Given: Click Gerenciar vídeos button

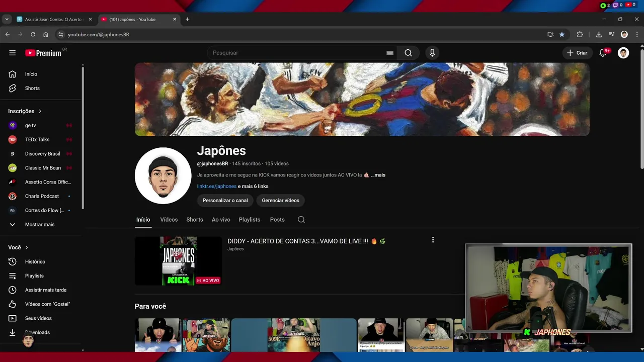Looking at the screenshot, I should tap(280, 200).
